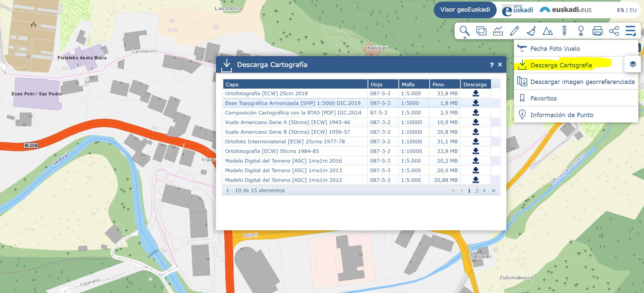The height and width of the screenshot is (293, 644).
Task: Open the search magnifier tool
Action: [465, 31]
